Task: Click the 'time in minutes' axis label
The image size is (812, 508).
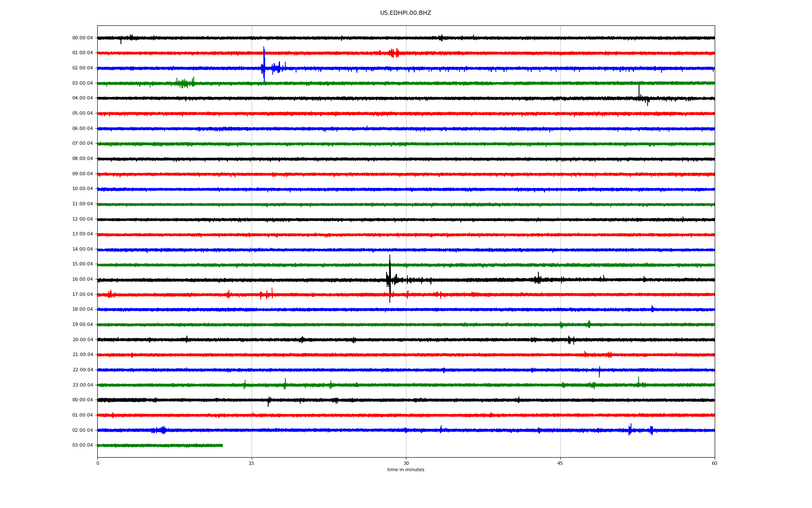Action: pos(405,470)
